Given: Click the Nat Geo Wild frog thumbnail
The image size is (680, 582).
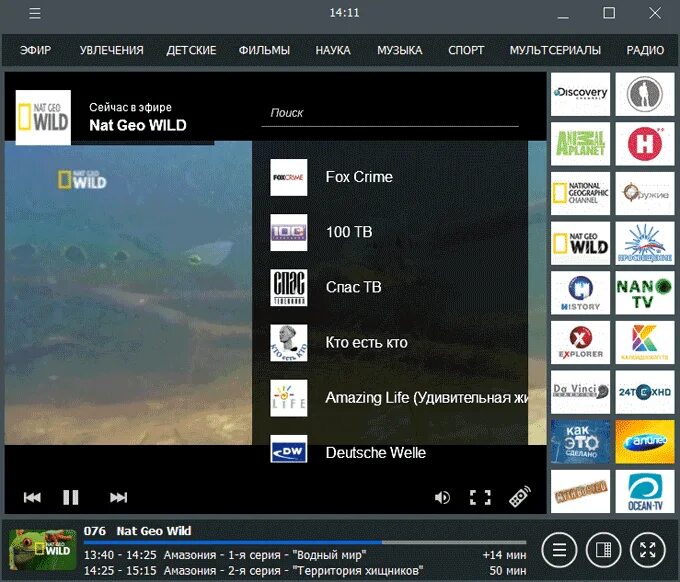Looking at the screenshot, I should click(x=42, y=549).
